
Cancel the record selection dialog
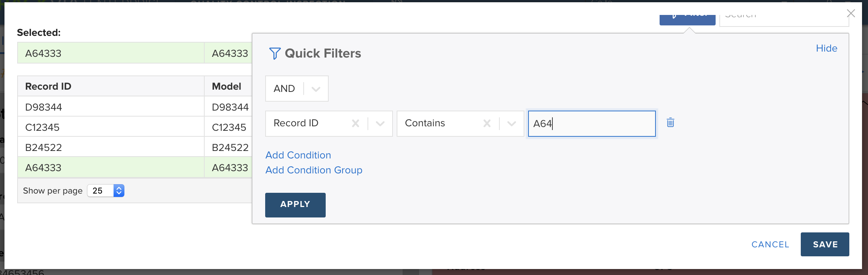[770, 244]
